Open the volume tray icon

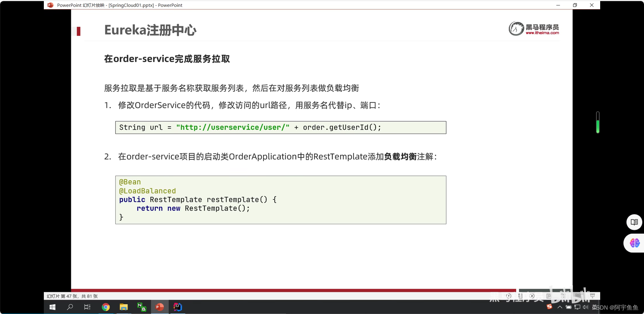(x=586, y=307)
